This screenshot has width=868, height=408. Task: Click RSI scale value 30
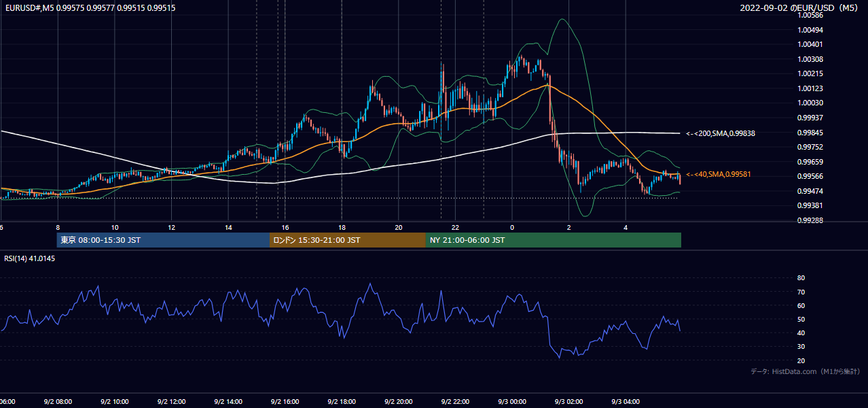tap(801, 347)
